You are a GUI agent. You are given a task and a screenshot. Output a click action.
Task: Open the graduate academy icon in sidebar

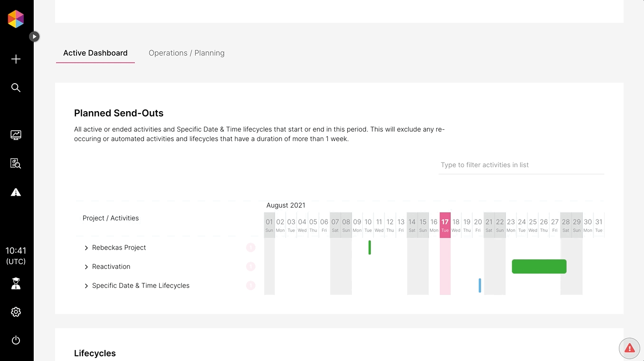[x=16, y=284]
